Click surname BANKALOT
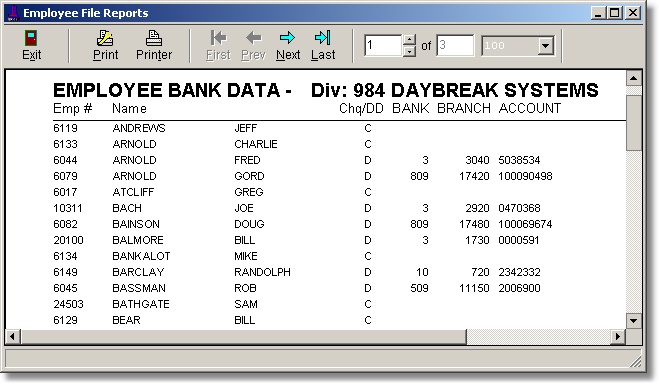The width and height of the screenshot is (659, 385). [141, 256]
